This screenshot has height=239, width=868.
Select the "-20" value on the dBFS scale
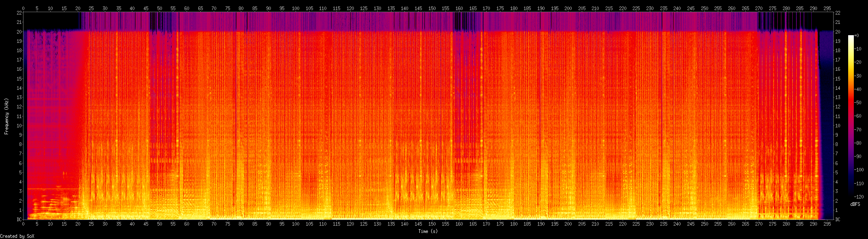click(857, 62)
